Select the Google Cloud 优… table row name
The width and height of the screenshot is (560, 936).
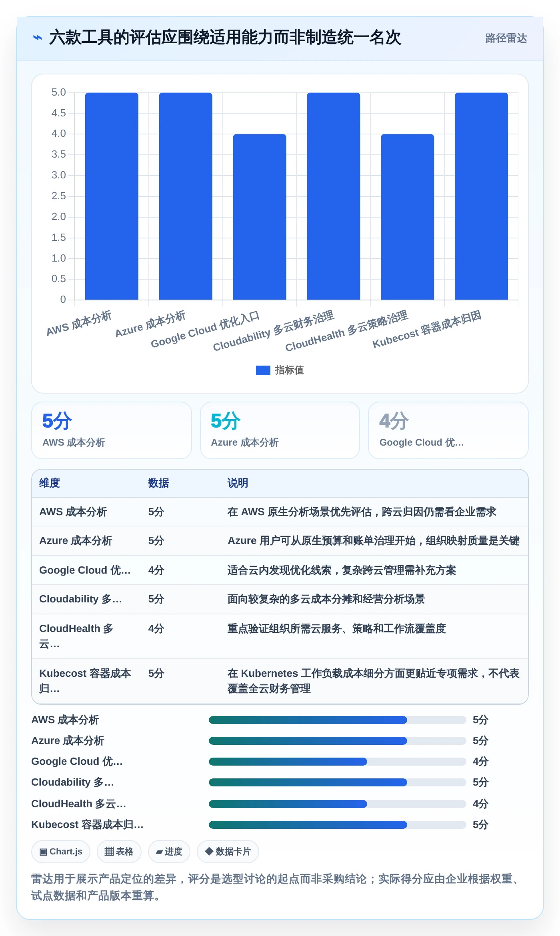coord(85,570)
